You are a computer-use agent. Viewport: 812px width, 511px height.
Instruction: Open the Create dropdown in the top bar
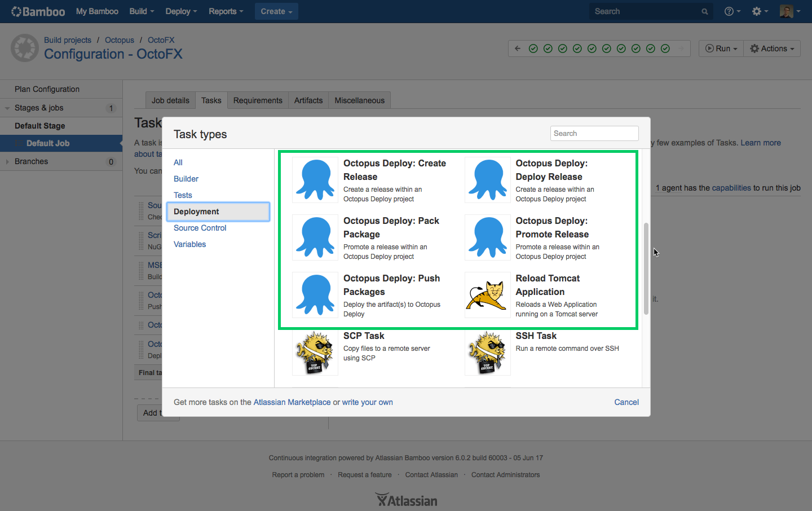[x=276, y=11]
